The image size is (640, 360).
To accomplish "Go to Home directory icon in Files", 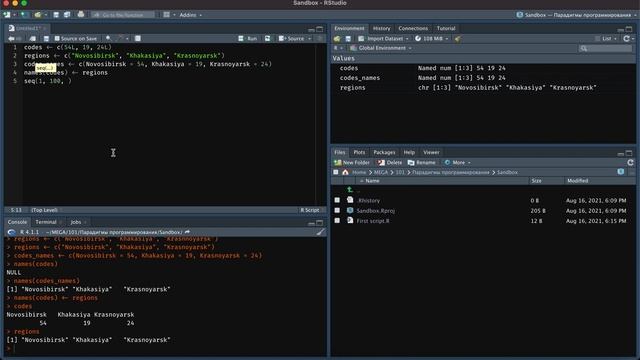I will [x=345, y=172].
